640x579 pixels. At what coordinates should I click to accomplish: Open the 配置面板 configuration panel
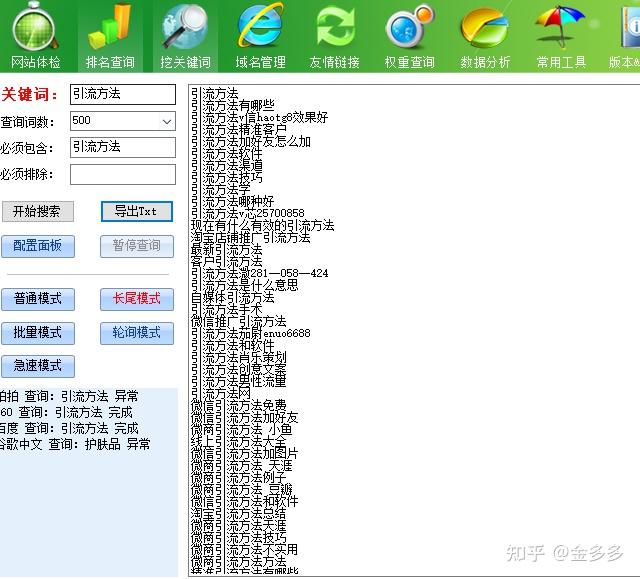point(38,246)
